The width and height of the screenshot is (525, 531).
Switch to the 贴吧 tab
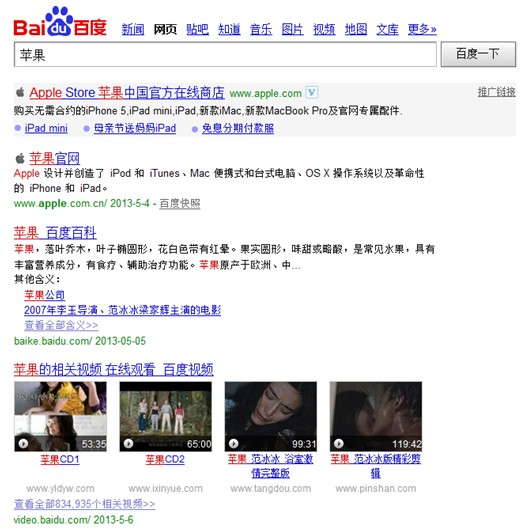tap(197, 29)
